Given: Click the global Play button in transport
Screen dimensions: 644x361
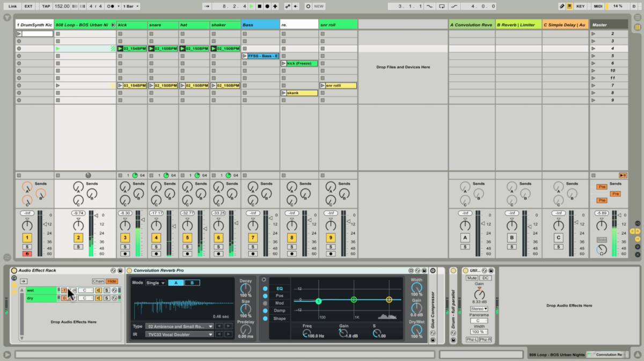Looking at the screenshot, I should (x=252, y=6).
